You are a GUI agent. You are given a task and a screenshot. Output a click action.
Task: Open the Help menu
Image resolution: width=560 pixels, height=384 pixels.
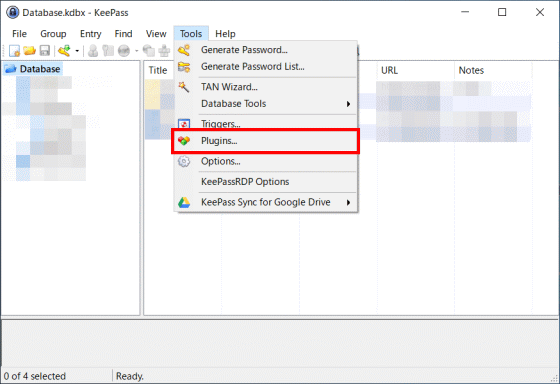click(225, 34)
